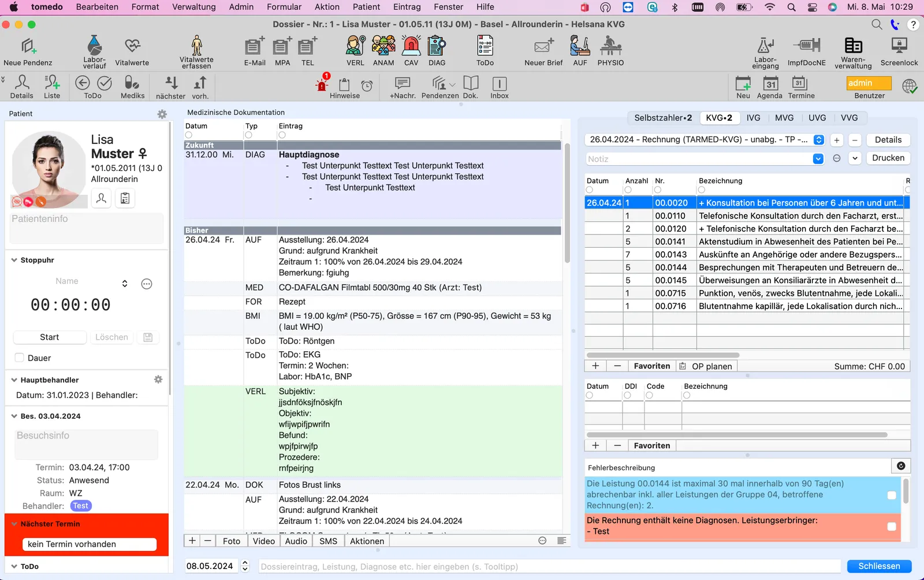Switch to the Selbstzahler tab
This screenshot has width=924, height=580.
click(x=663, y=118)
